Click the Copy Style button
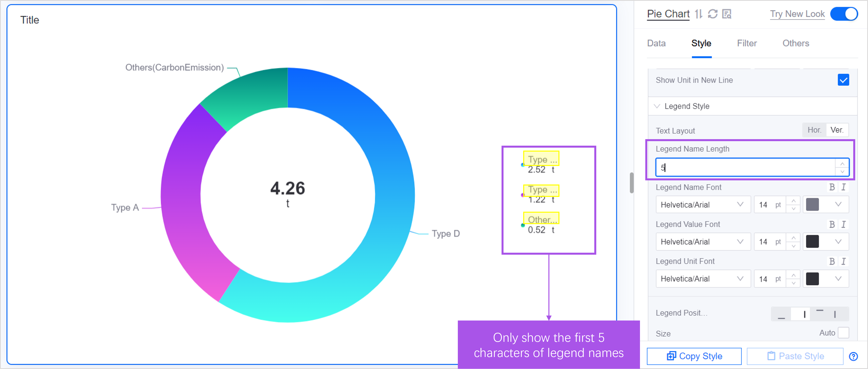The image size is (868, 369). (x=694, y=356)
